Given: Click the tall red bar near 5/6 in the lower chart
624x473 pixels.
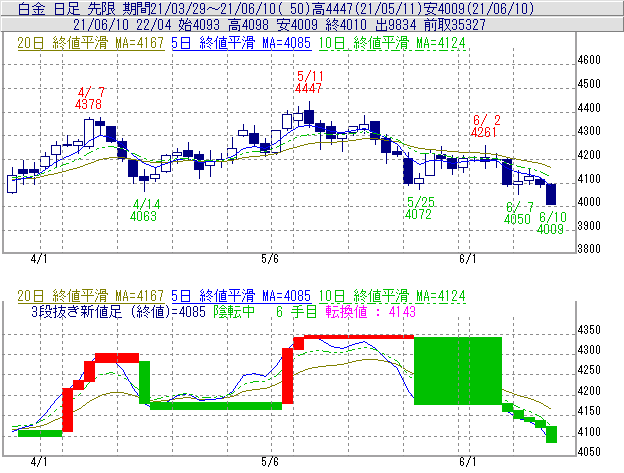Looking at the screenshot, I should (x=288, y=376).
